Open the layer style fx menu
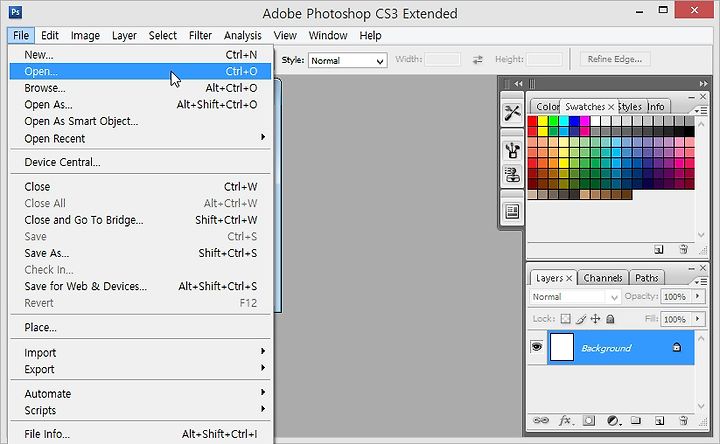The width and height of the screenshot is (720, 444). point(565,420)
